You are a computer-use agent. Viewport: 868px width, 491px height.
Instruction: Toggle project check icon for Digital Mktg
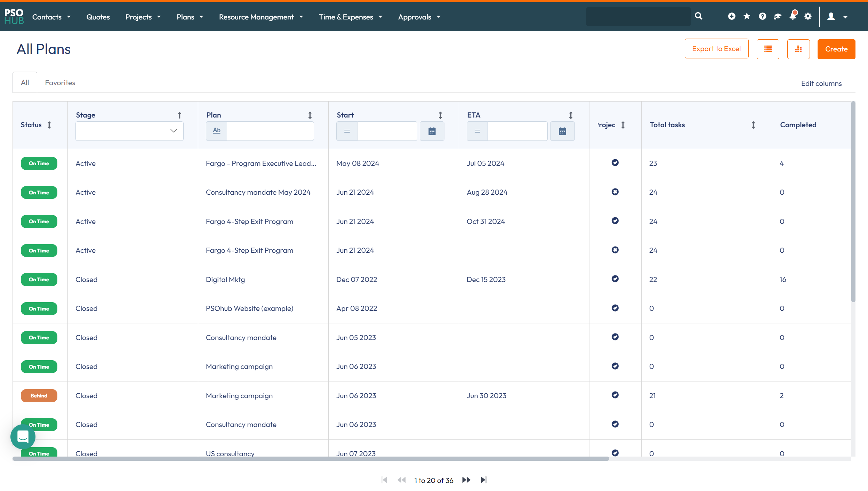(615, 279)
